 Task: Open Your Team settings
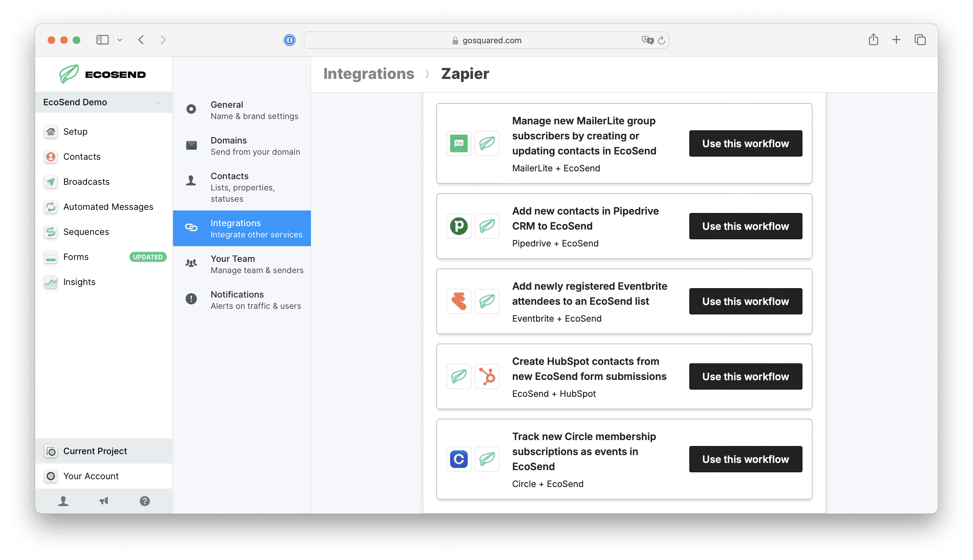242,264
